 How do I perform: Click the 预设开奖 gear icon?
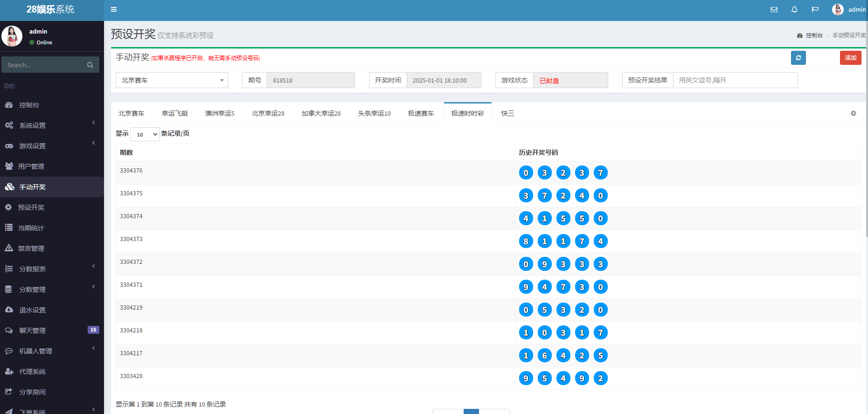[8, 207]
